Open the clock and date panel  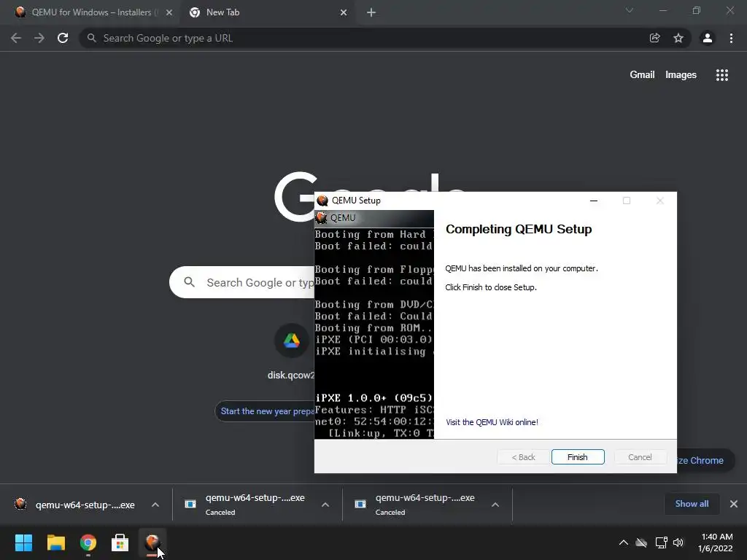(x=716, y=542)
